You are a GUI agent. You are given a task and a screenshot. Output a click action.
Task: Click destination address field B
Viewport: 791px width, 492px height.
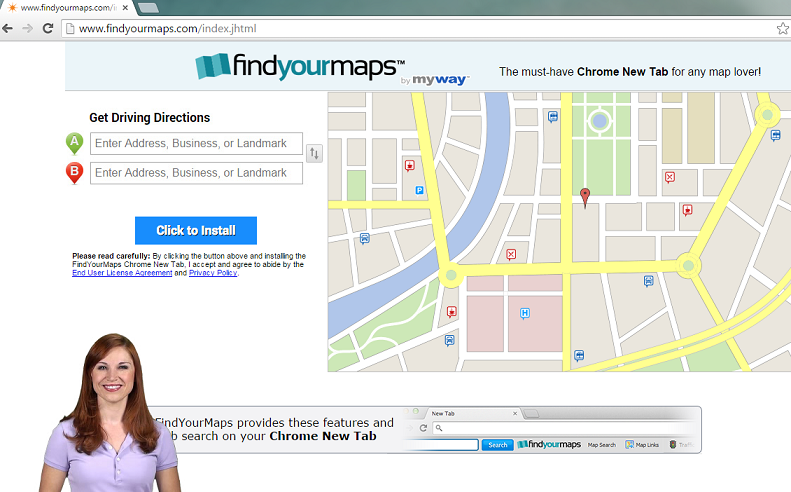(x=196, y=173)
